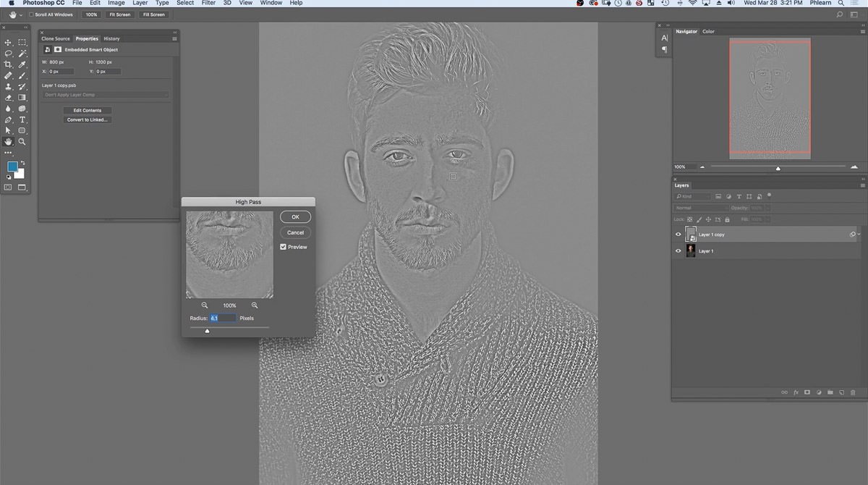Select the Eraser tool
The image size is (868, 485).
[9, 97]
